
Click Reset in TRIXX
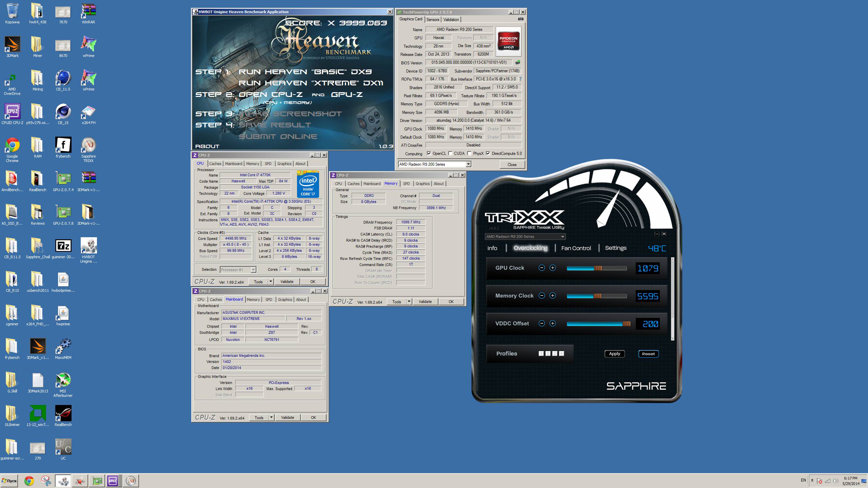coord(648,354)
